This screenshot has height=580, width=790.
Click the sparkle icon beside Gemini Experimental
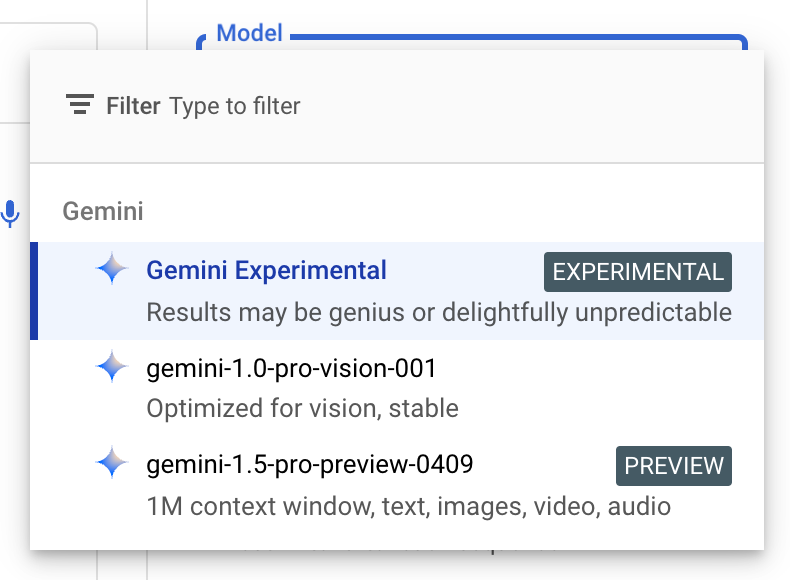coord(112,269)
